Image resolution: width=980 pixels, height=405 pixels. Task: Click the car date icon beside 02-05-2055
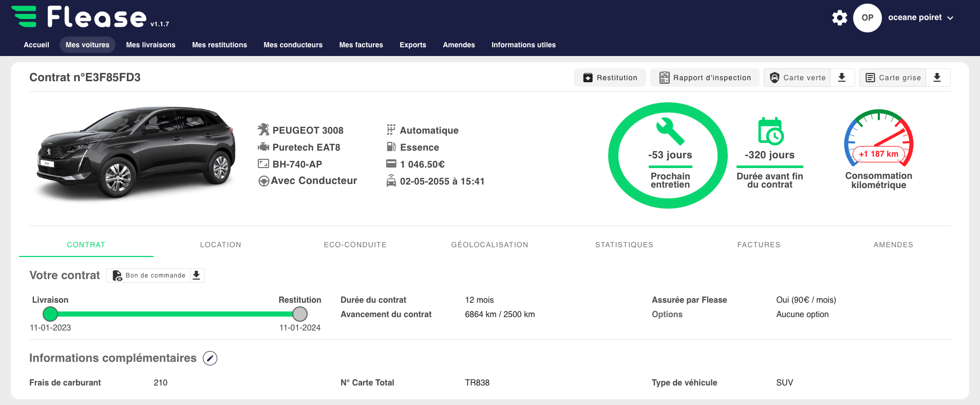point(391,181)
